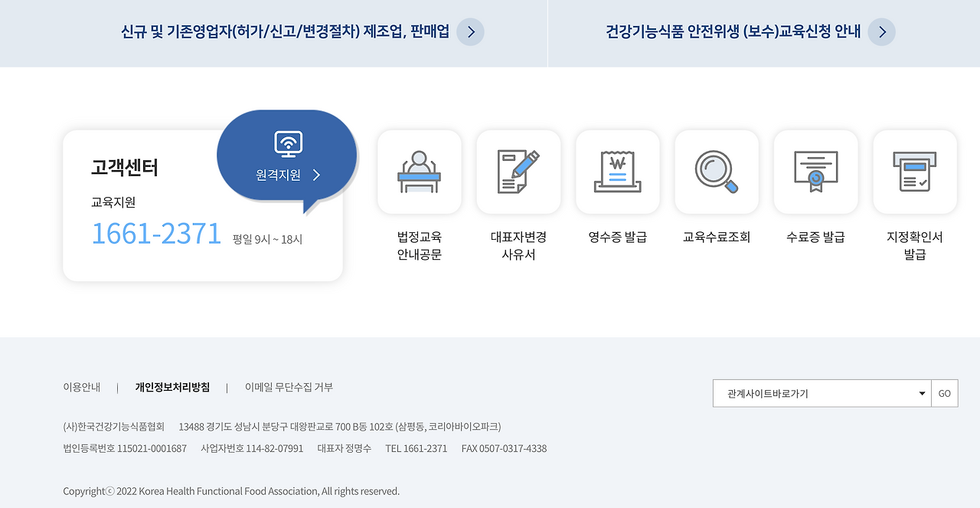This screenshot has height=508, width=980.
Task: Click the arrow inside the 원격지원 bubble
Action: (315, 175)
